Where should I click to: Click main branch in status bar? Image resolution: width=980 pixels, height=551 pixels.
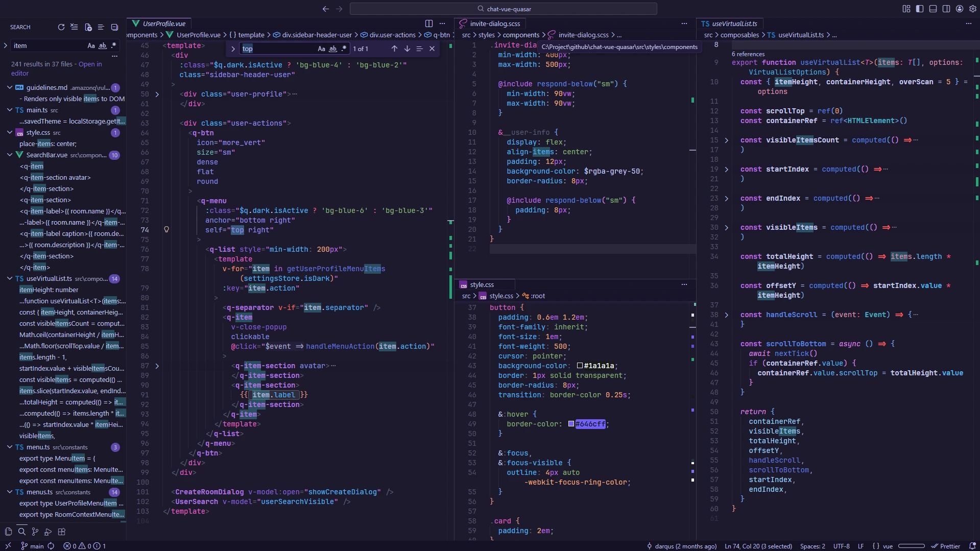point(32,546)
